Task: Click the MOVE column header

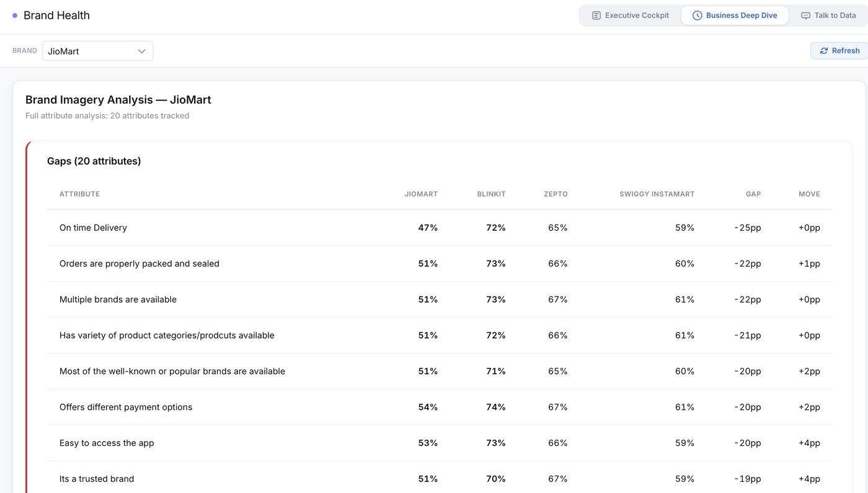Action: pos(809,194)
